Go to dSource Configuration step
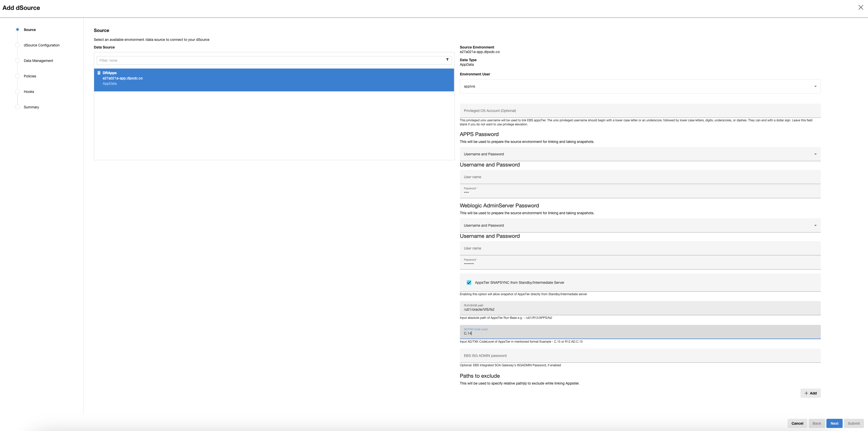 41,45
